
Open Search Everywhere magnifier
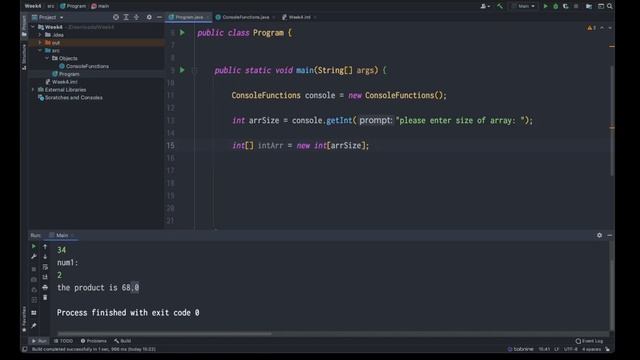609,6
